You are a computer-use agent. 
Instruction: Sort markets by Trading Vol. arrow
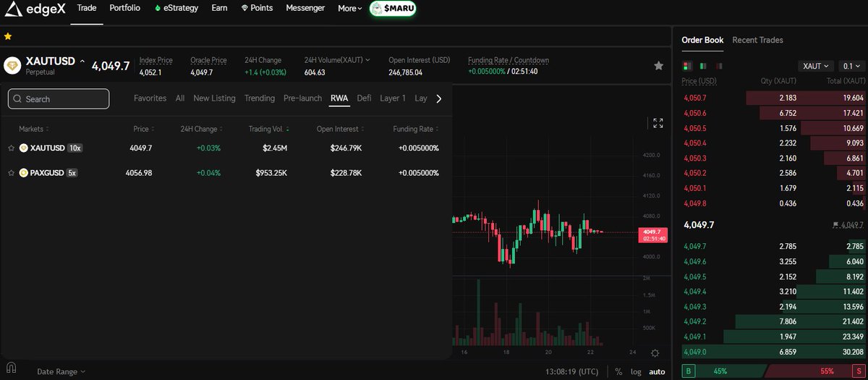(x=287, y=129)
